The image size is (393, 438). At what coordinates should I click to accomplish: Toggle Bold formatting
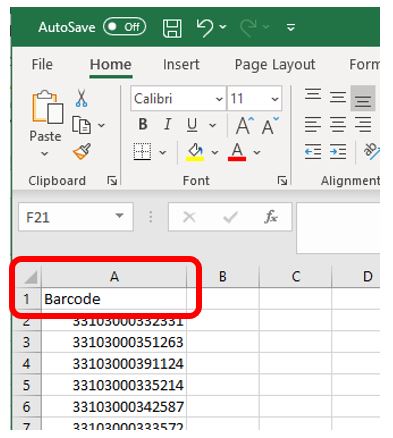pyautogui.click(x=143, y=124)
